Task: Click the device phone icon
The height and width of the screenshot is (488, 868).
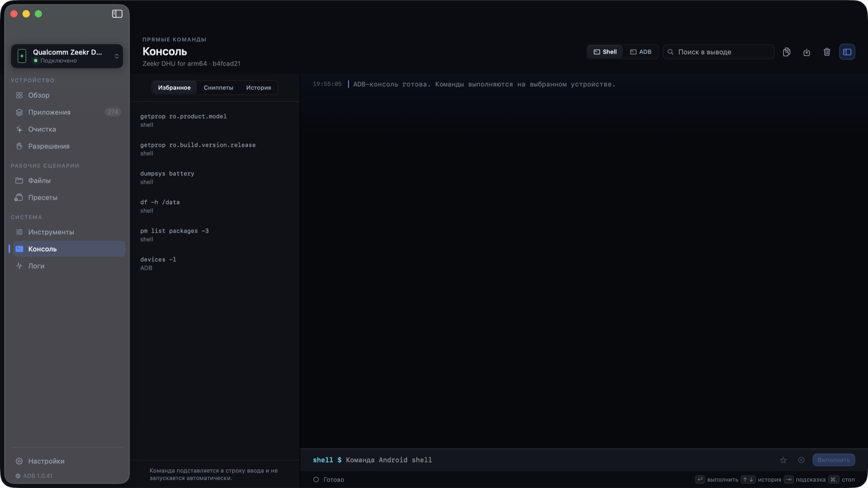Action: 22,56
